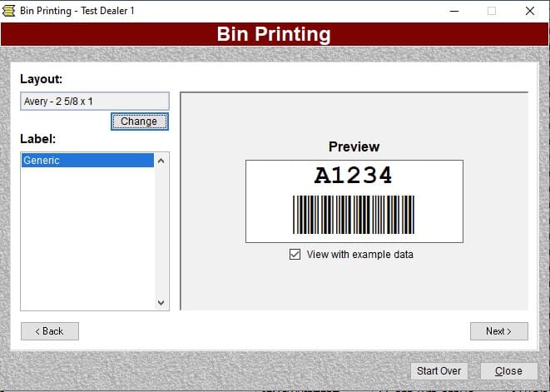Click the Avery - 2 5/8 x 1 layout field
This screenshot has width=550, height=392.
pyautogui.click(x=94, y=102)
